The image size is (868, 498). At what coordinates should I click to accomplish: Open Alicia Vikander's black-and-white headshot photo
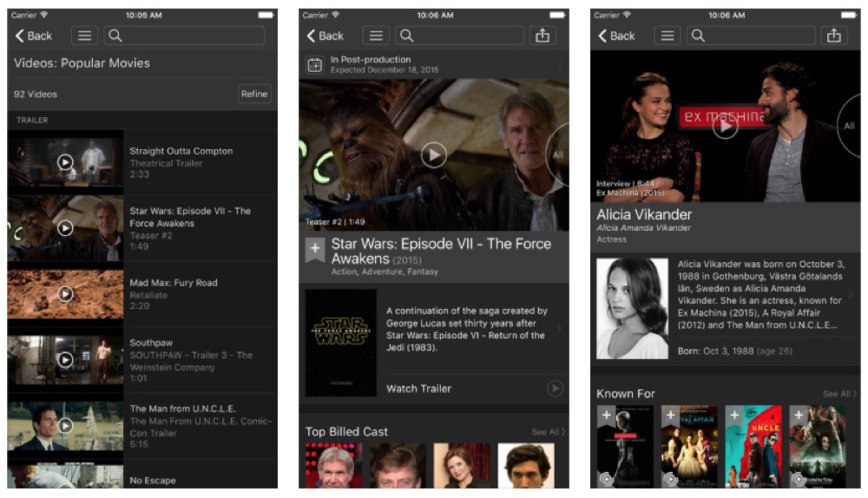pos(632,308)
